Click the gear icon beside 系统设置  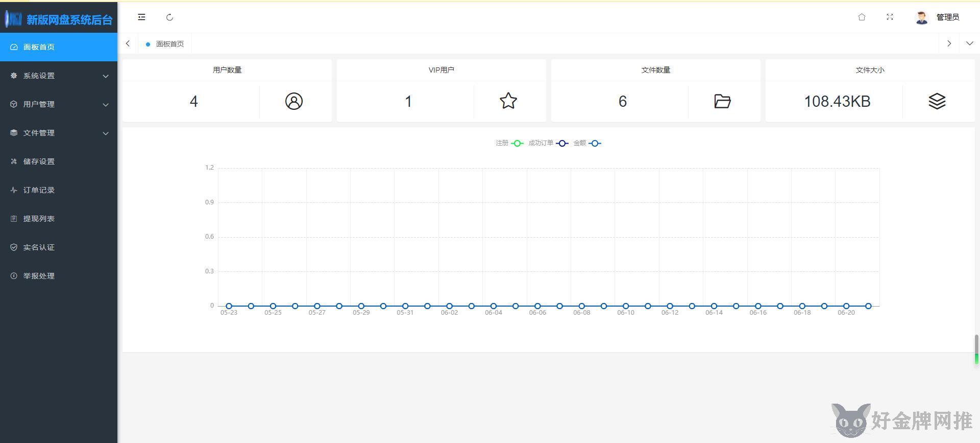pyautogui.click(x=14, y=76)
